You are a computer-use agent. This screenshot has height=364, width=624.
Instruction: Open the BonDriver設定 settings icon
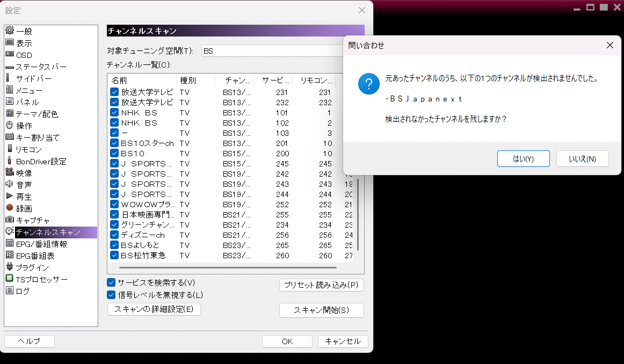click(9, 161)
